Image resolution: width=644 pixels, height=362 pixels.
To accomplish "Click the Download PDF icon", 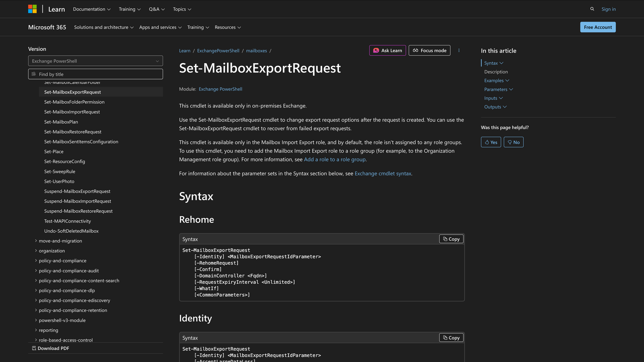I will pos(33,348).
